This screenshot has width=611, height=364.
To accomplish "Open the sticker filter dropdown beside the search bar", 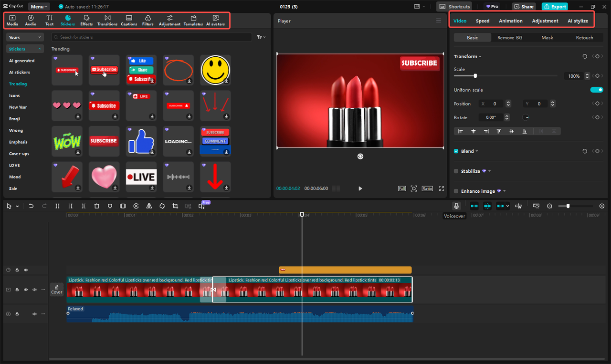I will coord(261,37).
